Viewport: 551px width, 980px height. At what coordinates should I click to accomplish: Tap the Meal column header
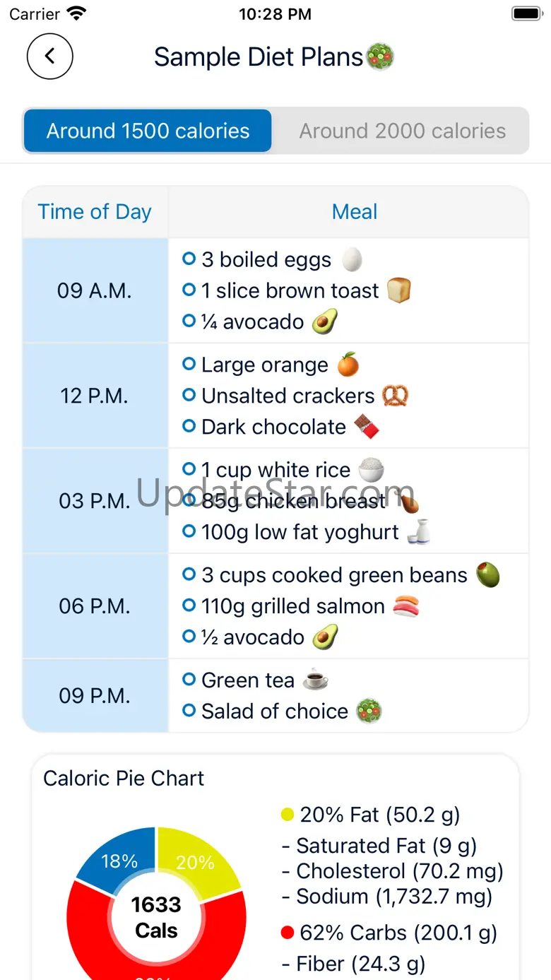(x=355, y=211)
